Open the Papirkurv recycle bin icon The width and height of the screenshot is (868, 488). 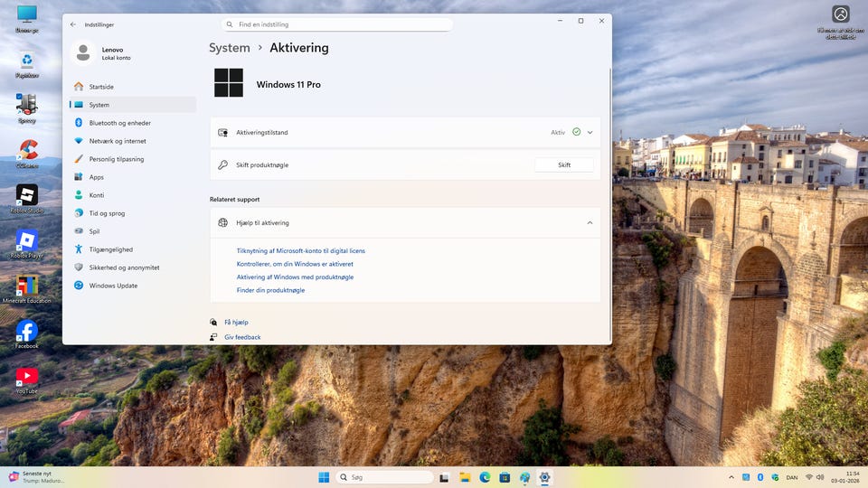pyautogui.click(x=27, y=61)
